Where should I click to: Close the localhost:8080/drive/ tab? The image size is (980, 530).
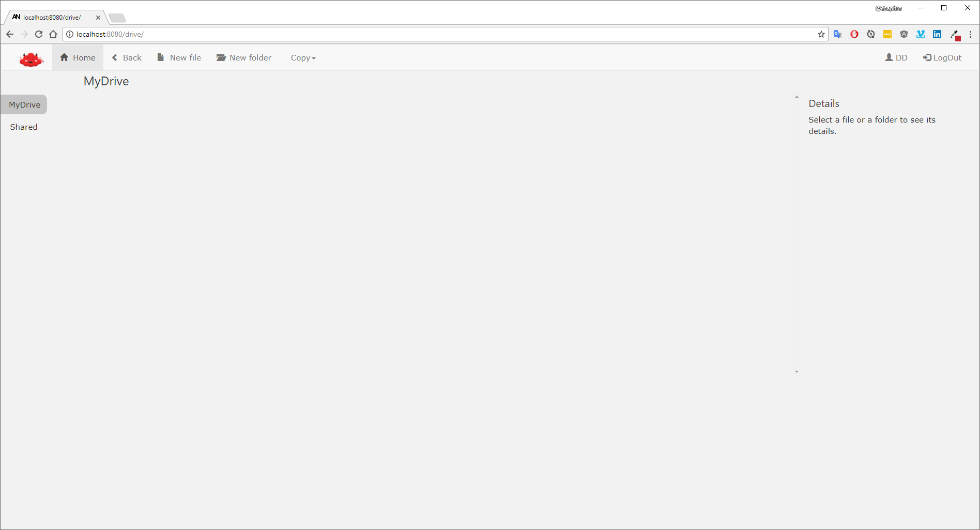point(98,18)
